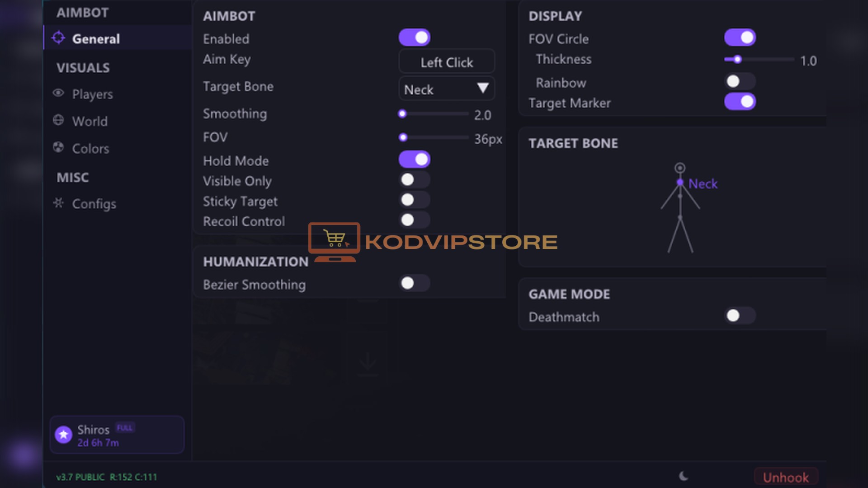
Task: Click the Unhook button
Action: click(786, 477)
